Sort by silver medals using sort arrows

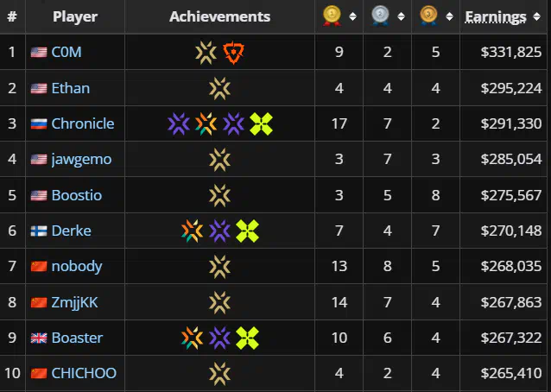pos(401,16)
